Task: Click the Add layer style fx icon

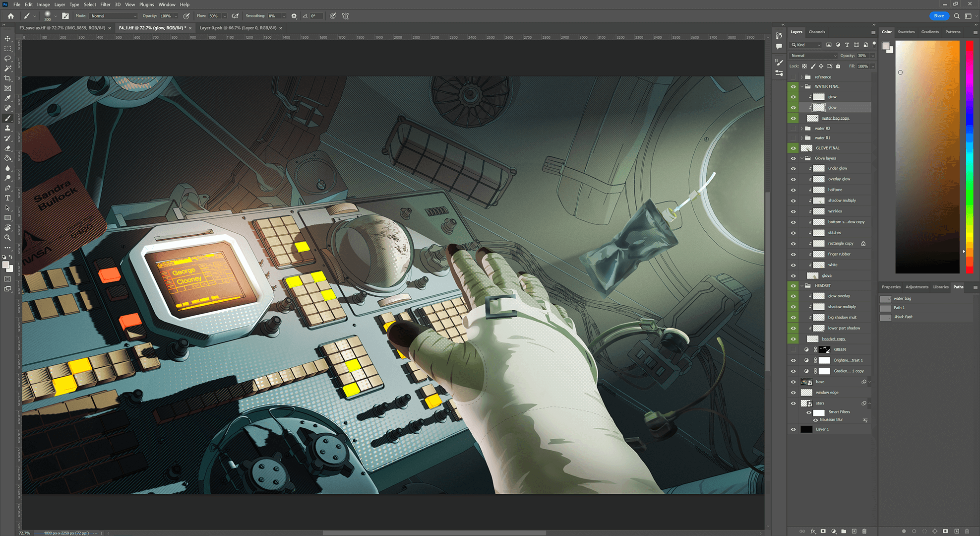Action: coord(813,531)
